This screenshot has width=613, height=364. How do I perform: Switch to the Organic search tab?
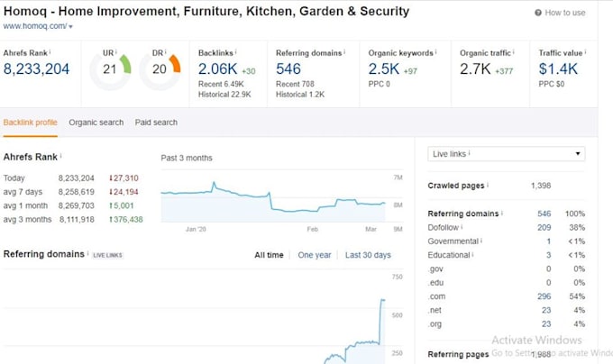click(96, 123)
